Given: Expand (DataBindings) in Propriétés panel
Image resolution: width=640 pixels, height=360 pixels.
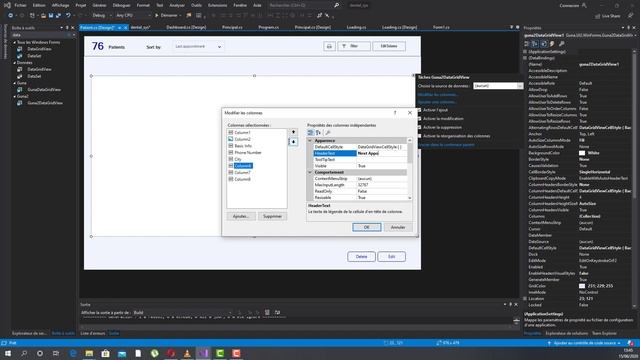Looking at the screenshot, I should click(525, 58).
